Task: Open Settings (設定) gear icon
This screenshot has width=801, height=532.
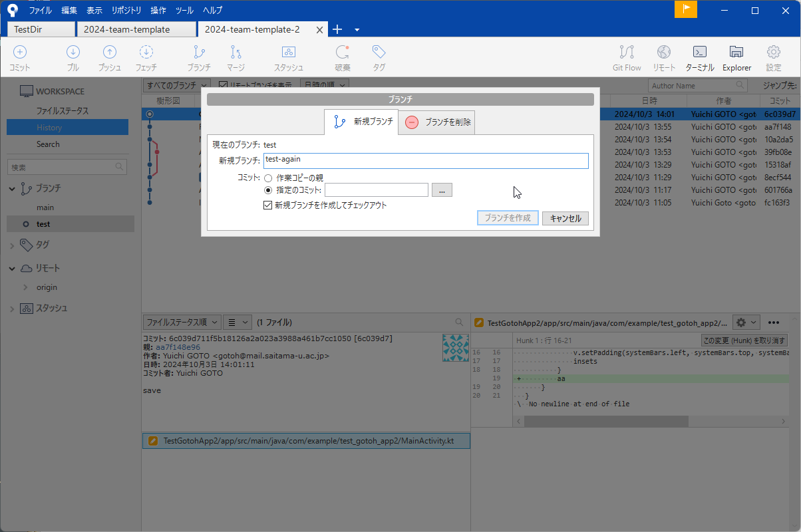Action: click(773, 52)
